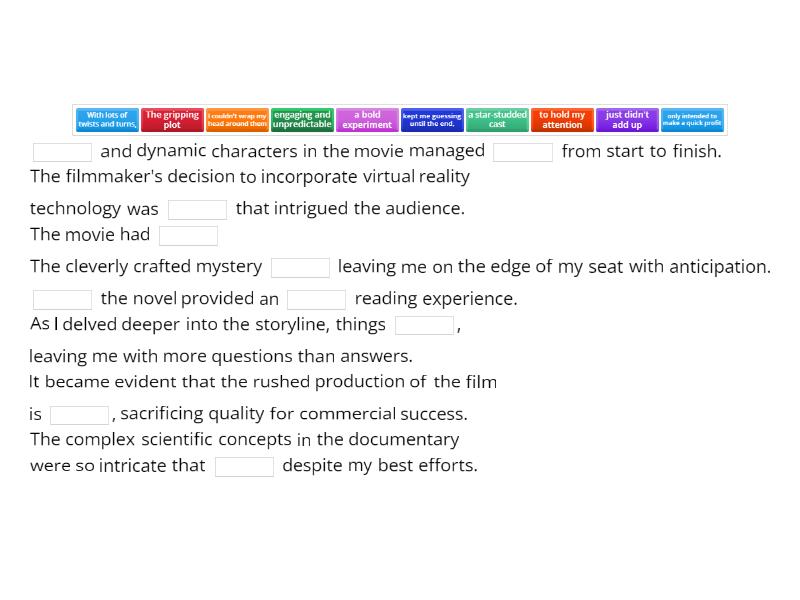Click the blank at the start of the first sentence
800x600 pixels.
coord(62,152)
